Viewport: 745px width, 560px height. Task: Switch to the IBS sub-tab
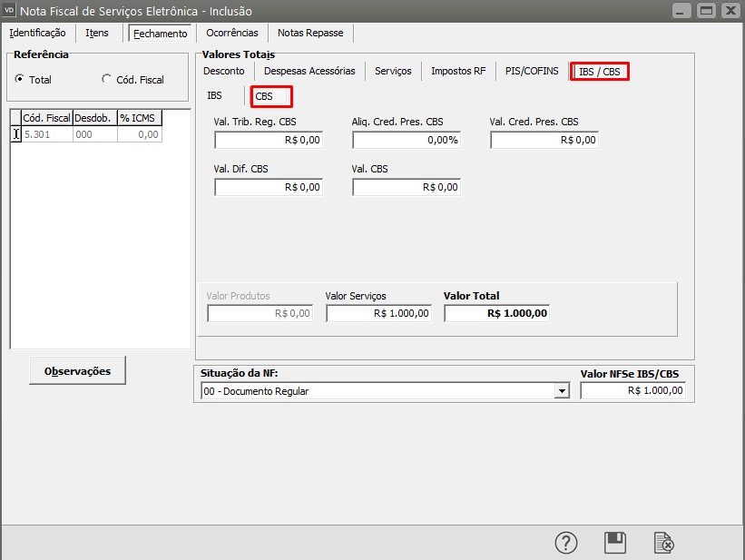click(x=214, y=95)
